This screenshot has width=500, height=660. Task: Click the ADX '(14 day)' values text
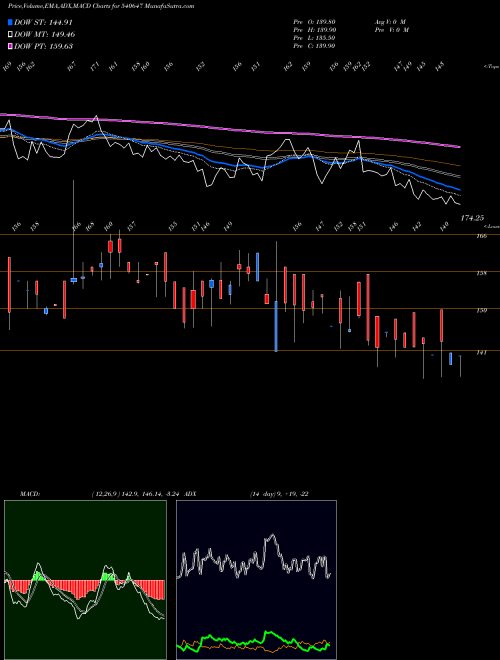click(x=279, y=494)
